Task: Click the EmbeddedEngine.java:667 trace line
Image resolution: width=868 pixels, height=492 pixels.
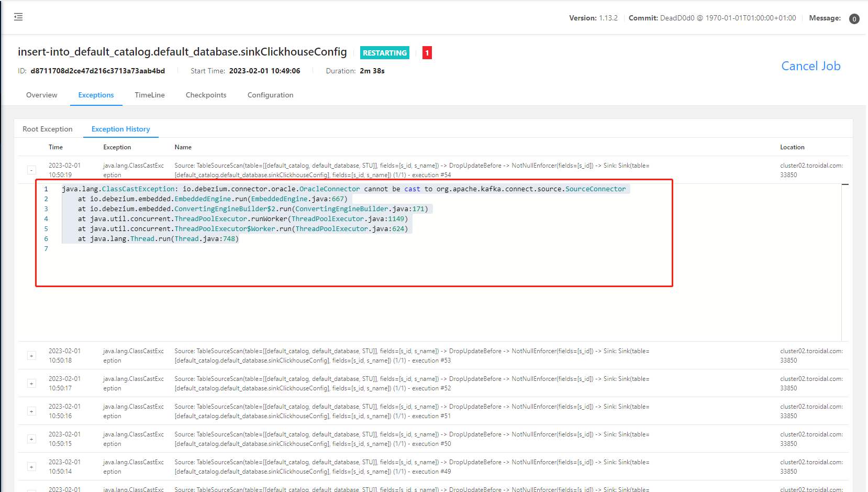Action: coord(213,199)
